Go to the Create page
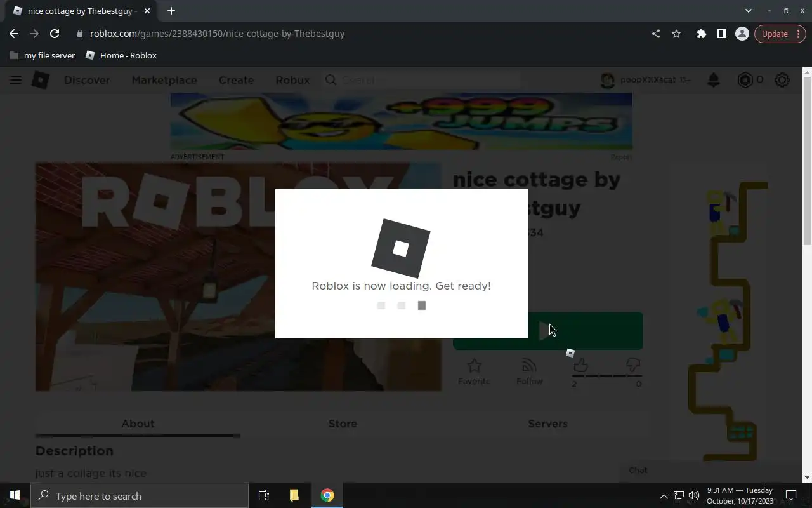This screenshot has height=508, width=812. (236, 80)
